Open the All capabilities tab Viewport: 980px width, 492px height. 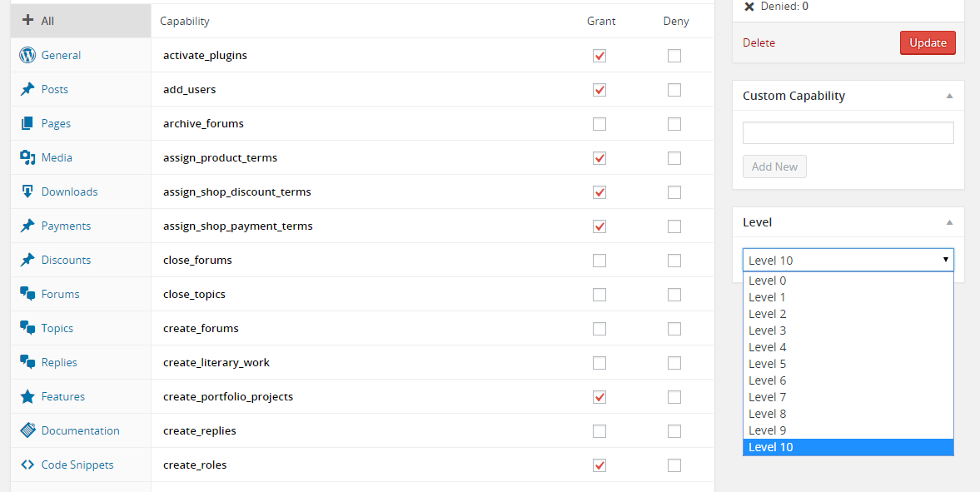pyautogui.click(x=80, y=21)
